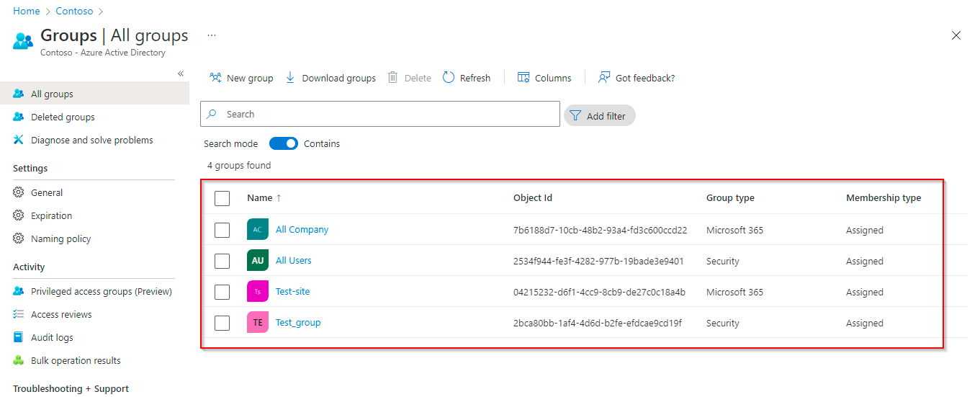This screenshot has height=397, width=980.
Task: Click the Group type column header
Action: [730, 197]
